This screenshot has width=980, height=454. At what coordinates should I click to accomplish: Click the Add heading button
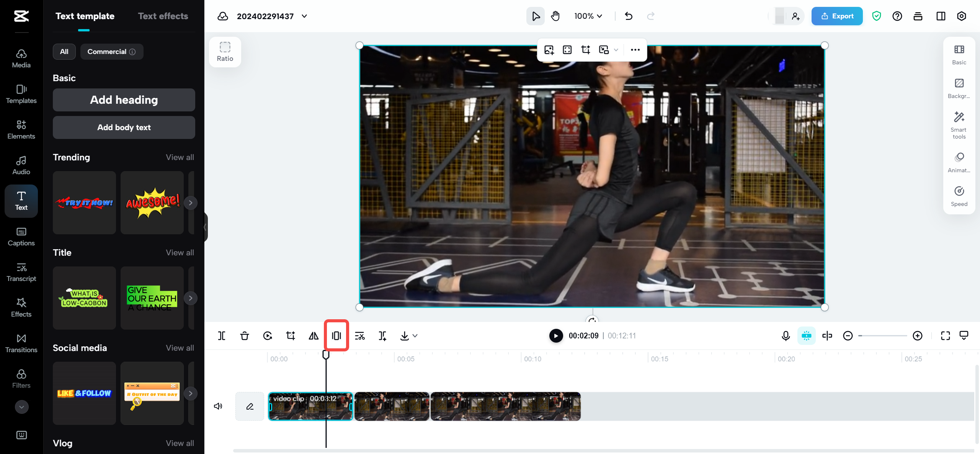pos(124,100)
